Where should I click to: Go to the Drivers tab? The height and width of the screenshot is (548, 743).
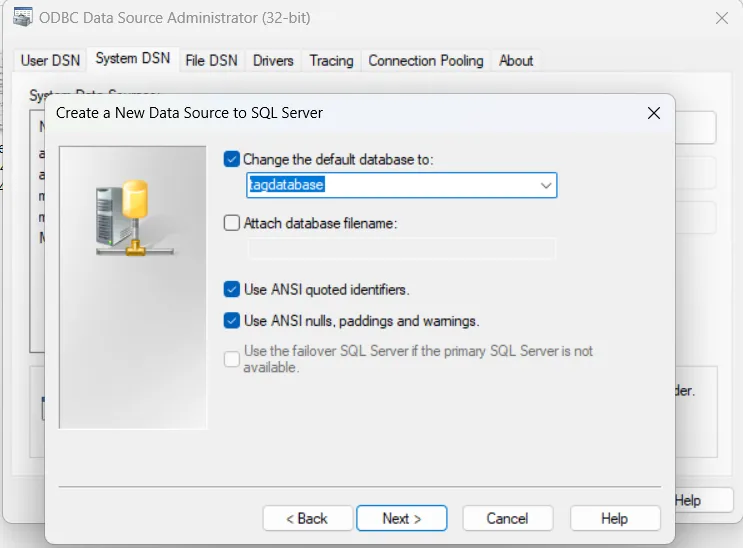tap(273, 60)
